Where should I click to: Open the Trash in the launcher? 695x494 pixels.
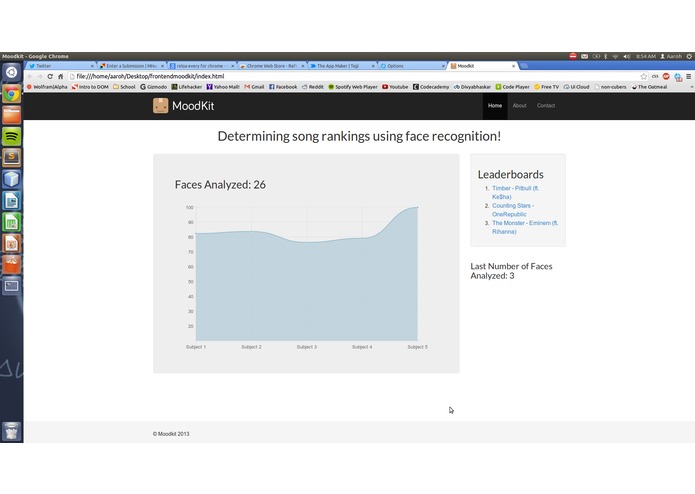pyautogui.click(x=12, y=432)
